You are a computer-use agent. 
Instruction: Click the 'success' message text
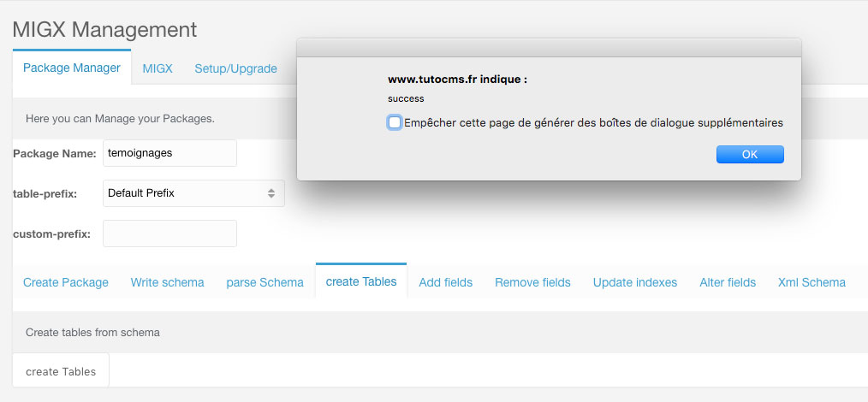coord(406,99)
